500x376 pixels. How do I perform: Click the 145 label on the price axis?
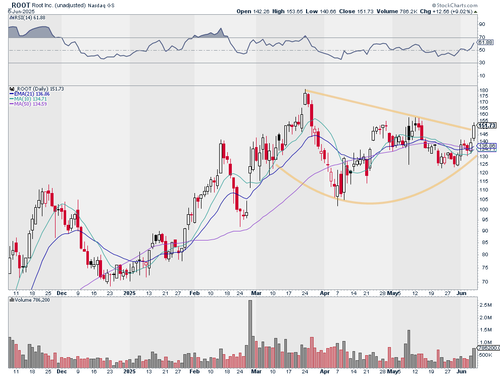pyautogui.click(x=483, y=134)
